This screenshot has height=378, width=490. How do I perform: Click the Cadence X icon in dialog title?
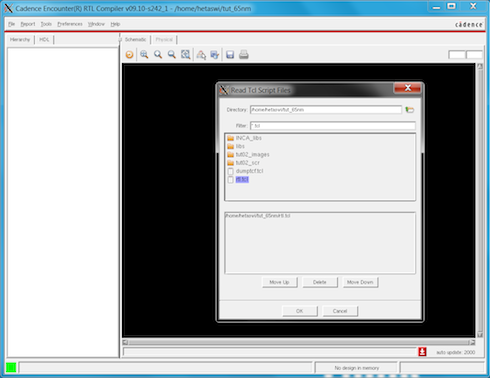point(224,90)
